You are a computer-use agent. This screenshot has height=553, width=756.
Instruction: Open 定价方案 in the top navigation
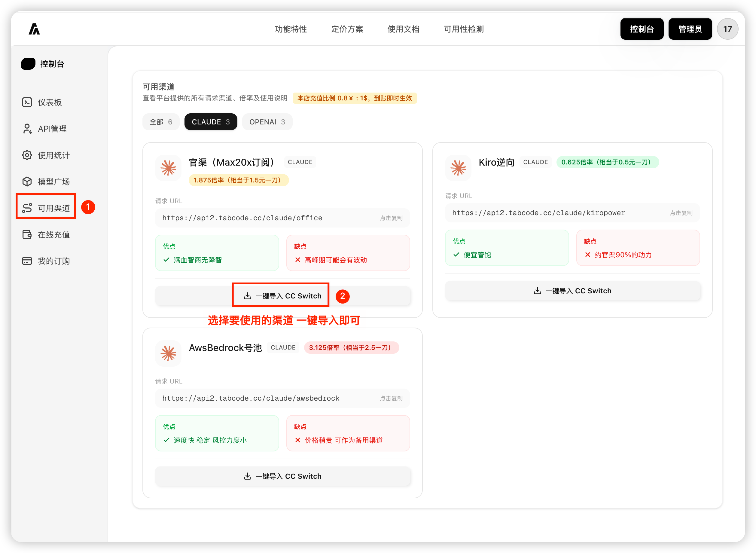pos(347,29)
